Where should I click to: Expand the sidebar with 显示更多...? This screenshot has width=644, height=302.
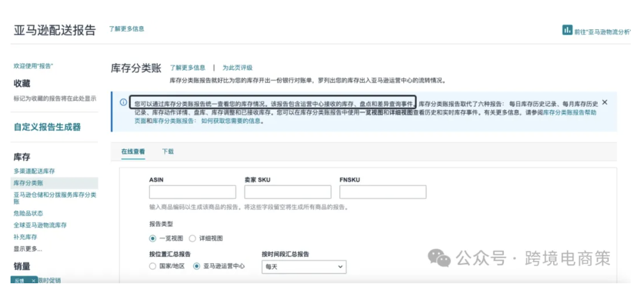click(27, 249)
